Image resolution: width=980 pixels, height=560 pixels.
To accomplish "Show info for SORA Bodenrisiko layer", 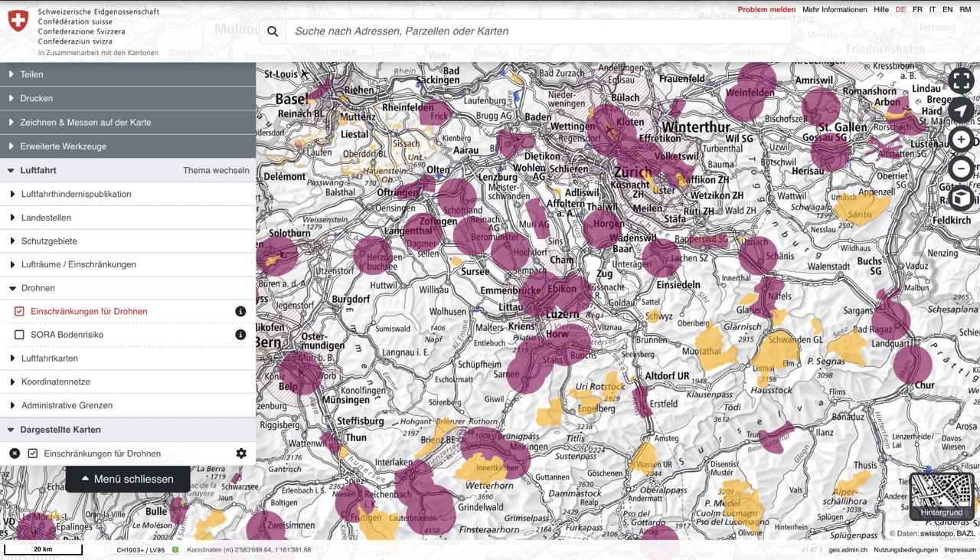I will point(240,335).
